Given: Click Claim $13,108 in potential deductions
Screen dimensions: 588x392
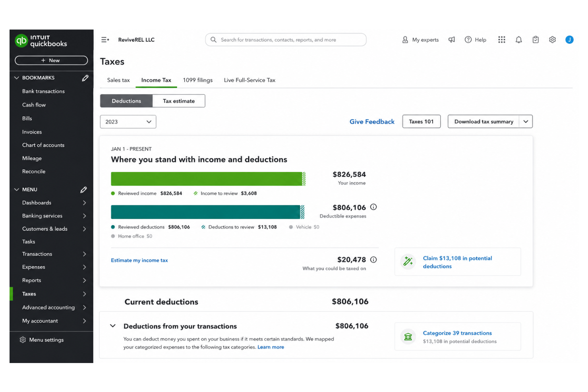Looking at the screenshot, I should pos(457,262).
